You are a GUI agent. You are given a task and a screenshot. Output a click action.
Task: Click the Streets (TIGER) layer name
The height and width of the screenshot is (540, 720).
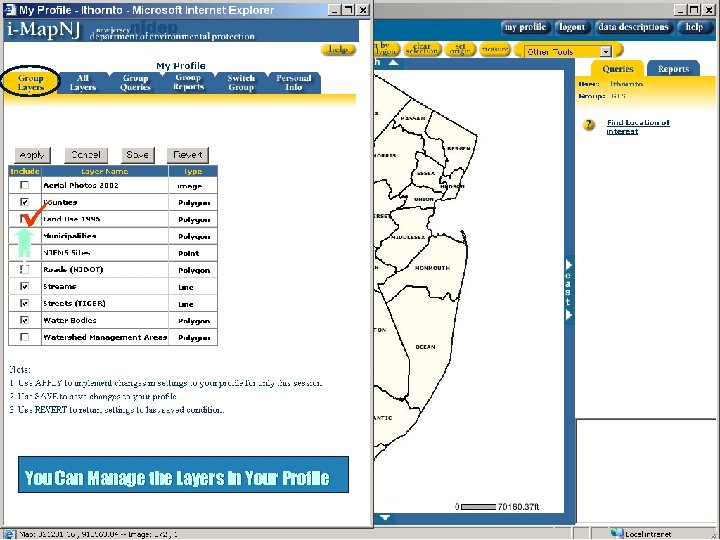point(74,304)
